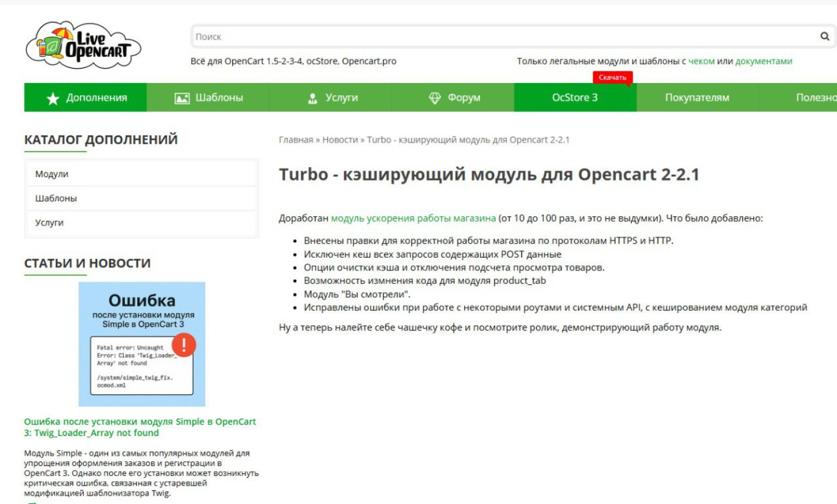
Task: Select Шаблоны in the catalog sidebar
Action: click(56, 198)
